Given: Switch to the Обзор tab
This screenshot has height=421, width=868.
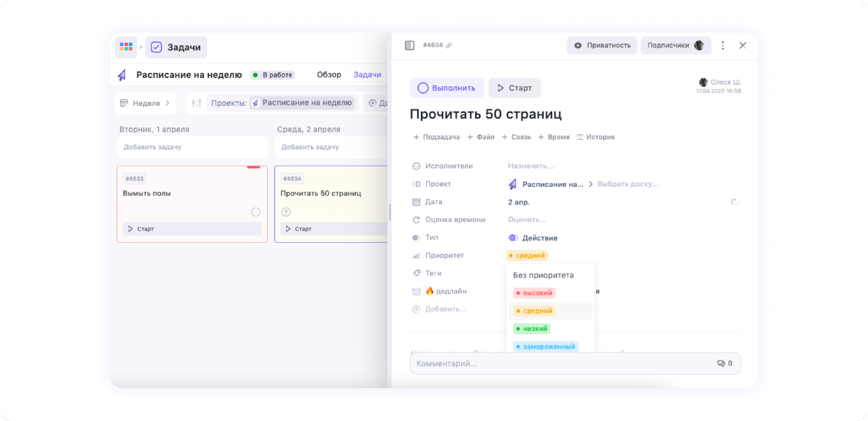Looking at the screenshot, I should [x=329, y=75].
